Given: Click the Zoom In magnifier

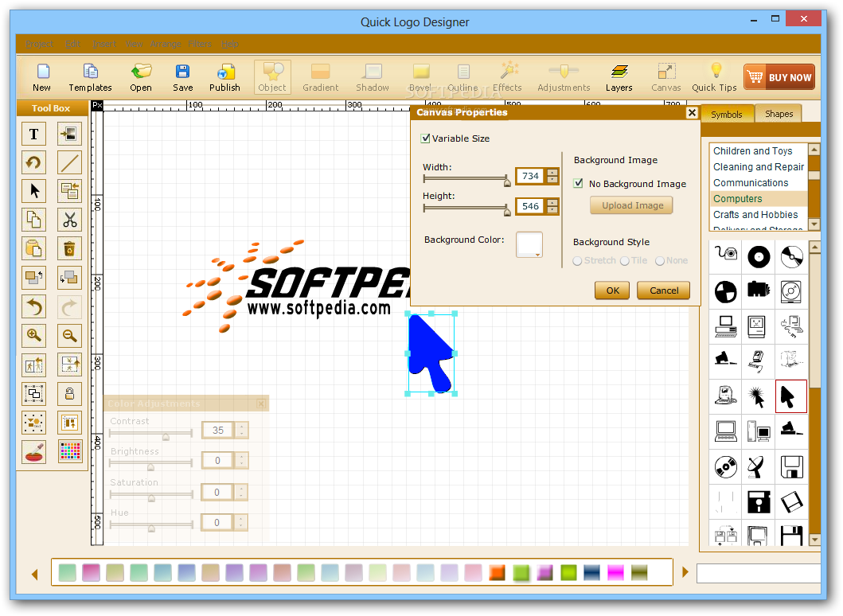Looking at the screenshot, I should pyautogui.click(x=33, y=336).
